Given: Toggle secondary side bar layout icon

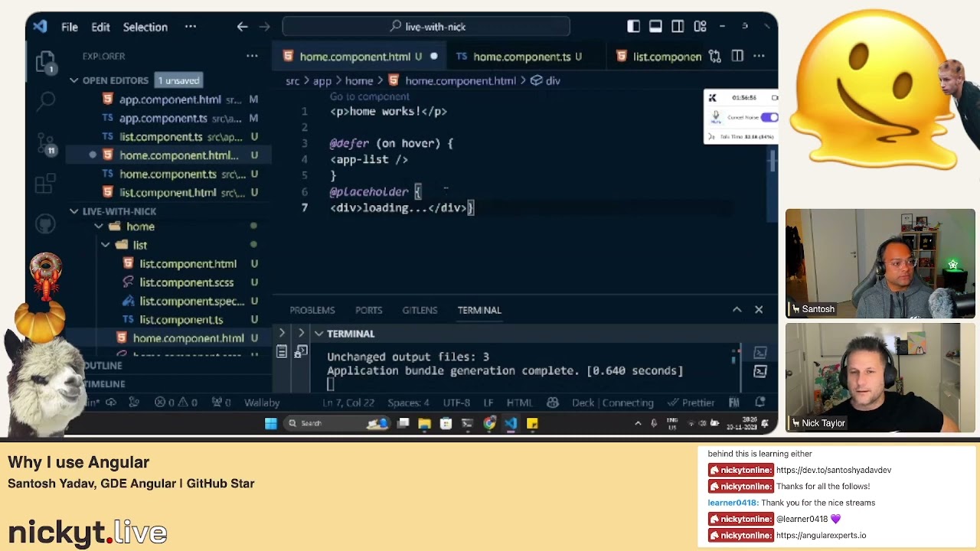Looking at the screenshot, I should (678, 26).
